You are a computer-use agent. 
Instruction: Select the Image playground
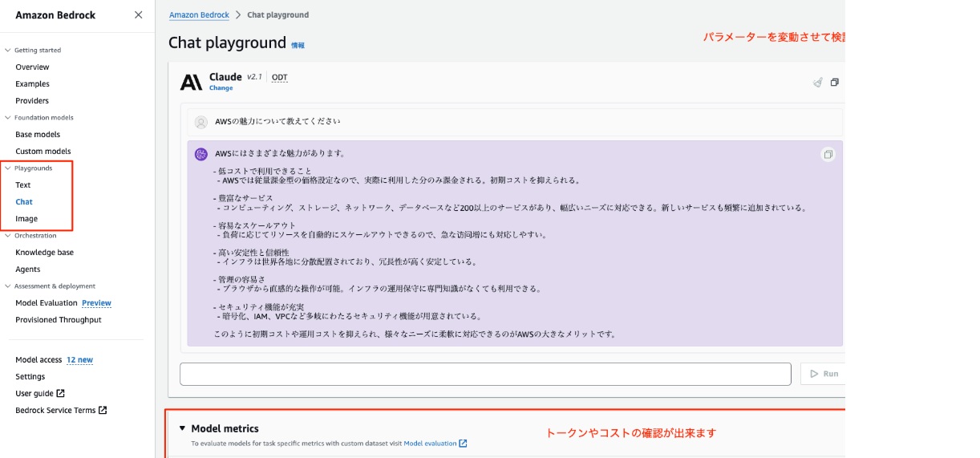point(26,219)
